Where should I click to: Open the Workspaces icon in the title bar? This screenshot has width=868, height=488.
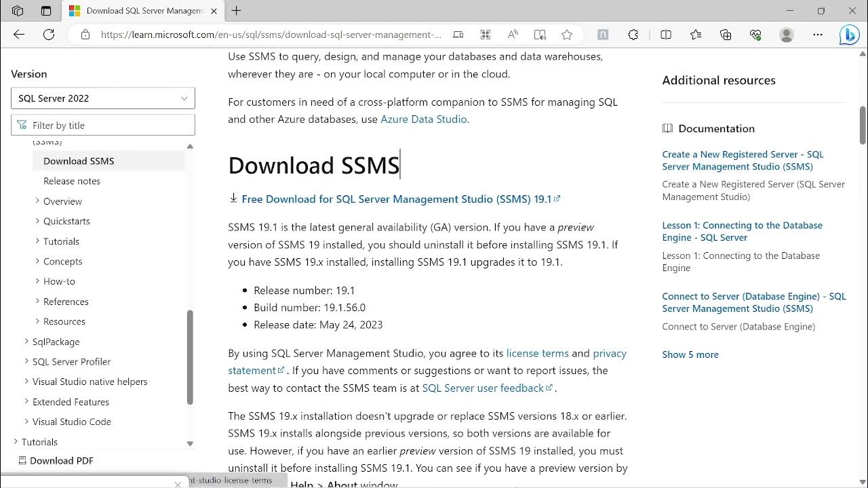pyautogui.click(x=18, y=11)
